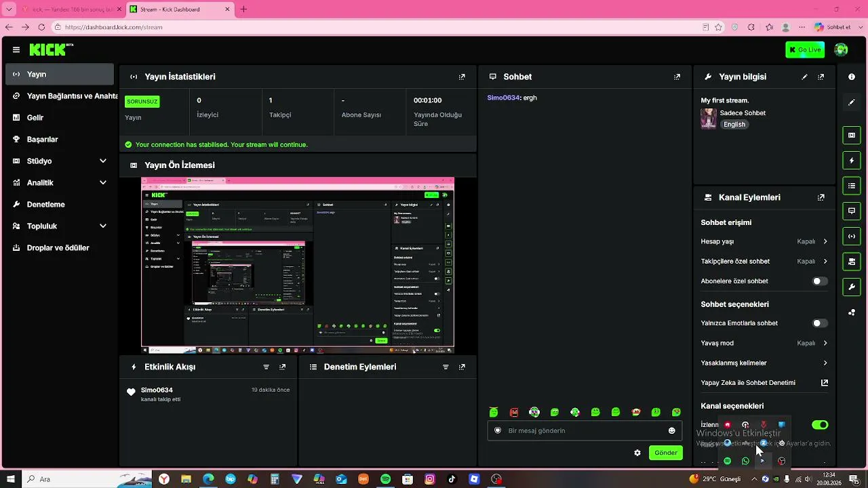Toggle the list moderation actions widget in right rail
Image resolution: width=868 pixels, height=488 pixels.
click(x=852, y=186)
